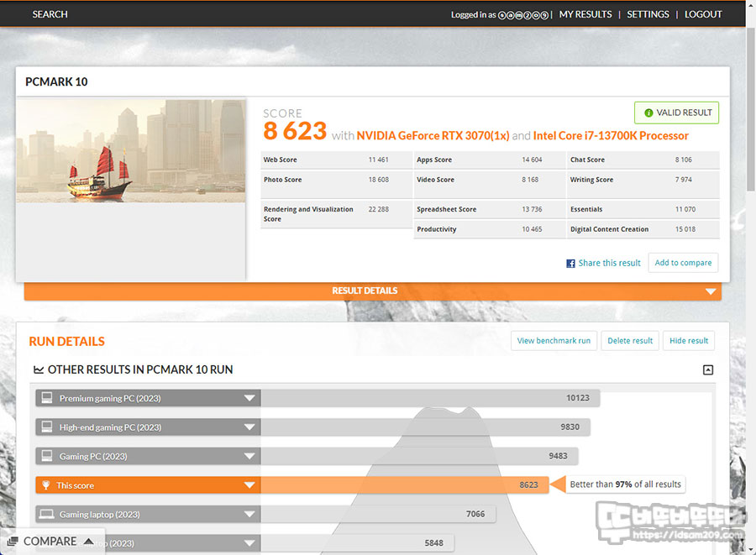The height and width of the screenshot is (555, 756).
Task: Click the arrow on the RESULT DETAILS bar
Action: coord(710,291)
